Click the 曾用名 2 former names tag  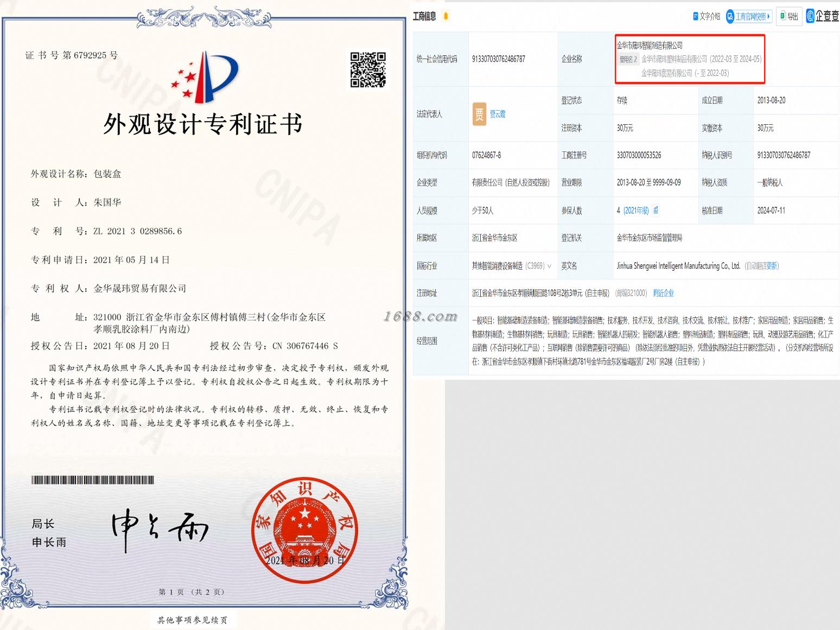(628, 59)
